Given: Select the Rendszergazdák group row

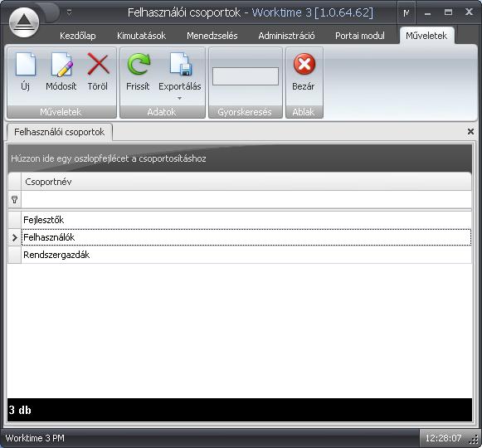Looking at the screenshot, I should tap(246, 255).
